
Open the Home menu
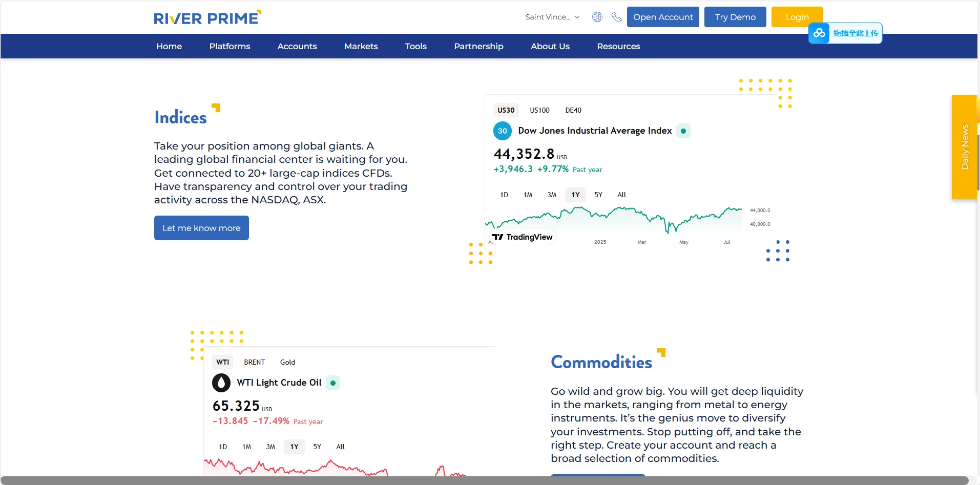pos(169,46)
